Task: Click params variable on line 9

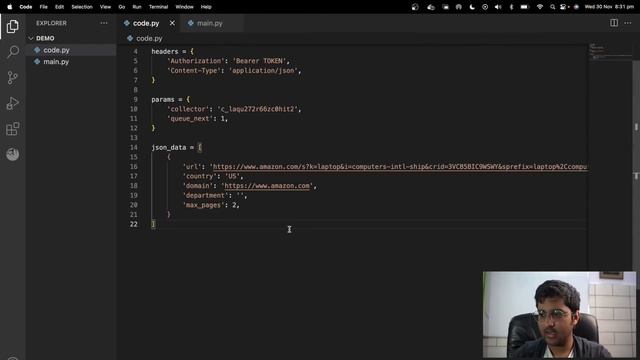Action: [163, 100]
